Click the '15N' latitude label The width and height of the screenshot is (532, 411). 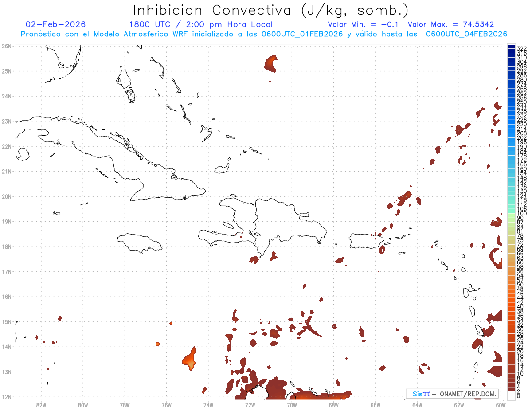7,321
